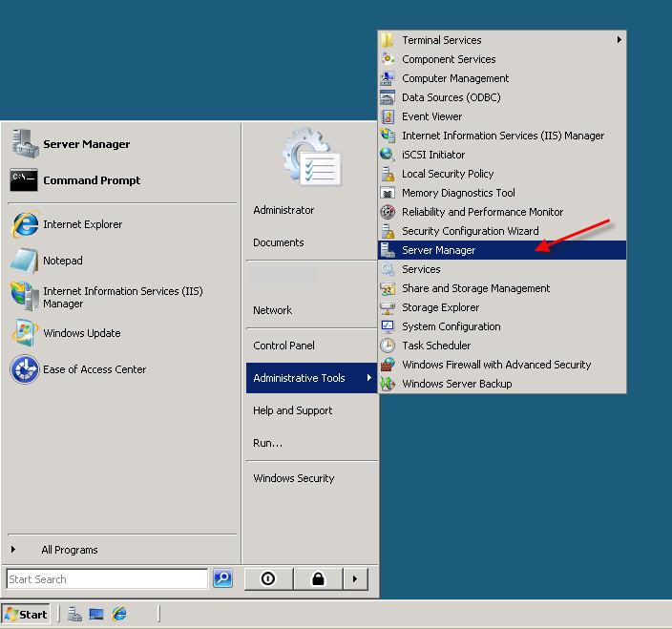The height and width of the screenshot is (629, 672).
Task: Click the iSCSI Initiator globe icon
Action: [388, 155]
